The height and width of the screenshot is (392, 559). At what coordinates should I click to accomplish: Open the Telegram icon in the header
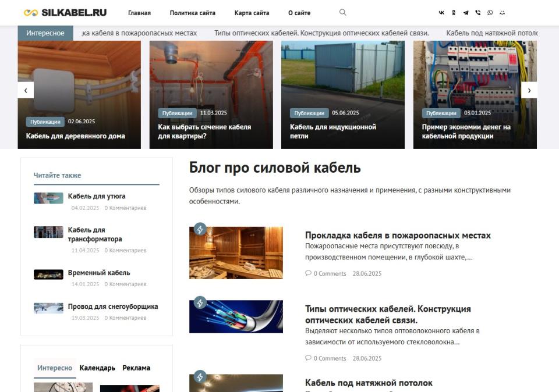point(466,12)
